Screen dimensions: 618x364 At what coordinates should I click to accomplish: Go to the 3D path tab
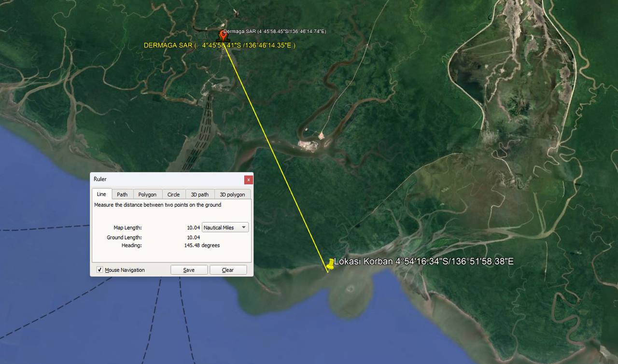pyautogui.click(x=199, y=195)
